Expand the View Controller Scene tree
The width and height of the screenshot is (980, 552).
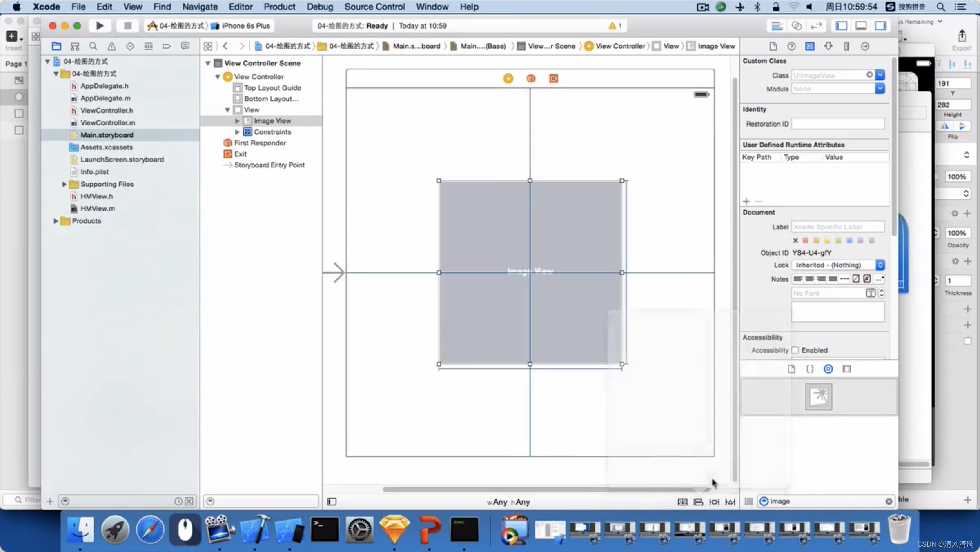click(208, 62)
